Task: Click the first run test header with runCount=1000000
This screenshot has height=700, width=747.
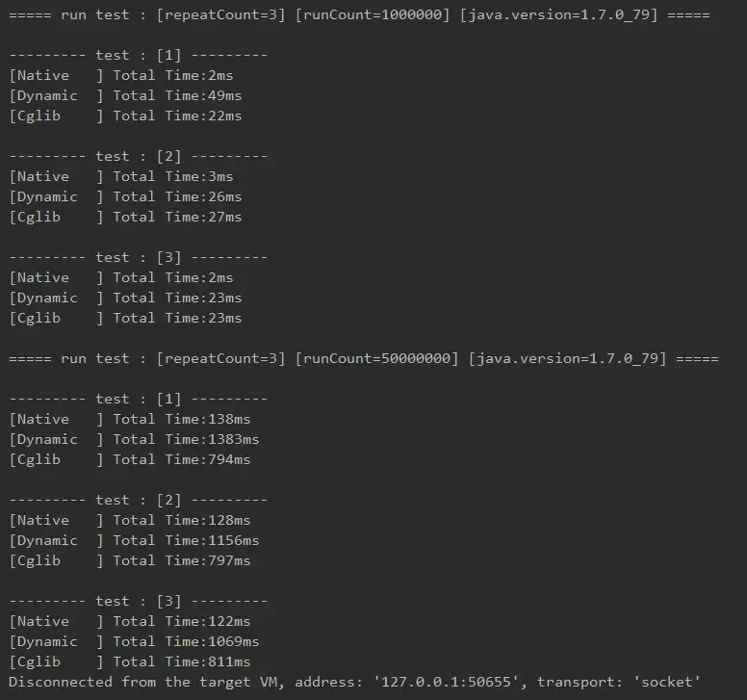Action: [x=359, y=14]
